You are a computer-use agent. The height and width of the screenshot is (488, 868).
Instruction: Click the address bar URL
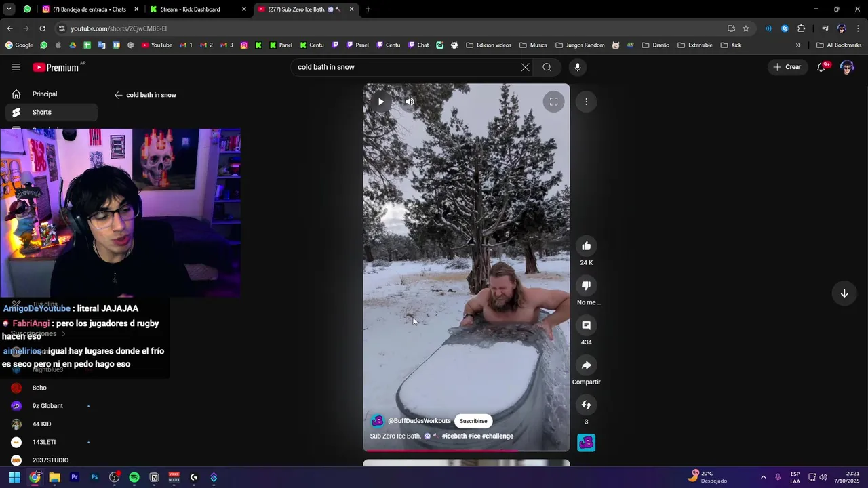click(119, 28)
